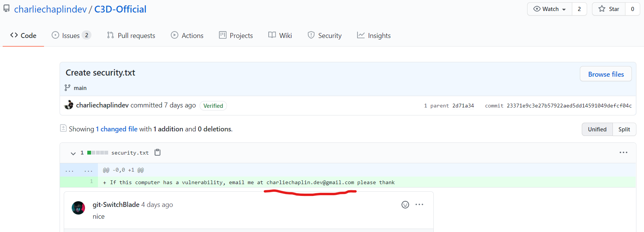Collapse the security.txt file diff
The image size is (644, 232).
point(73,153)
